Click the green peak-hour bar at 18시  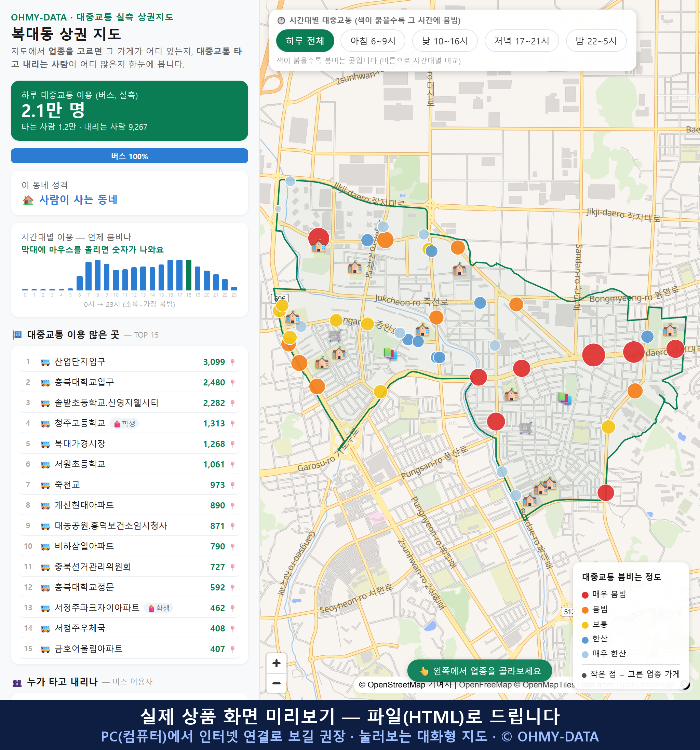click(x=189, y=275)
